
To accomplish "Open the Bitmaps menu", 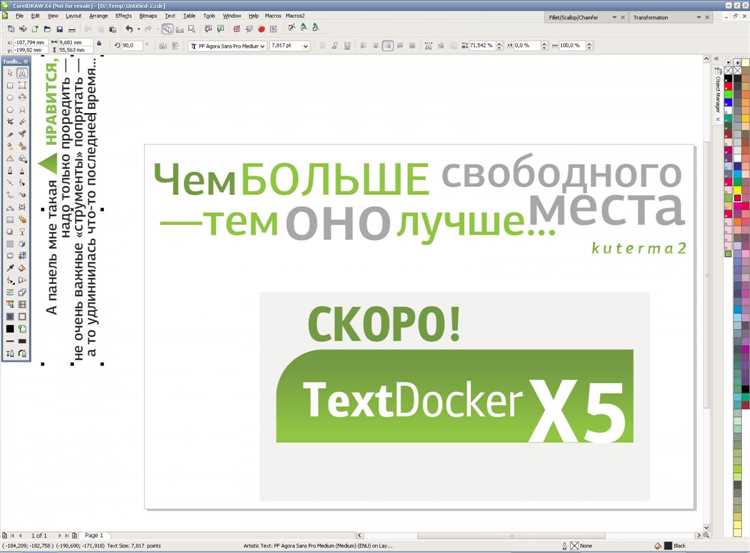I will click(x=148, y=17).
